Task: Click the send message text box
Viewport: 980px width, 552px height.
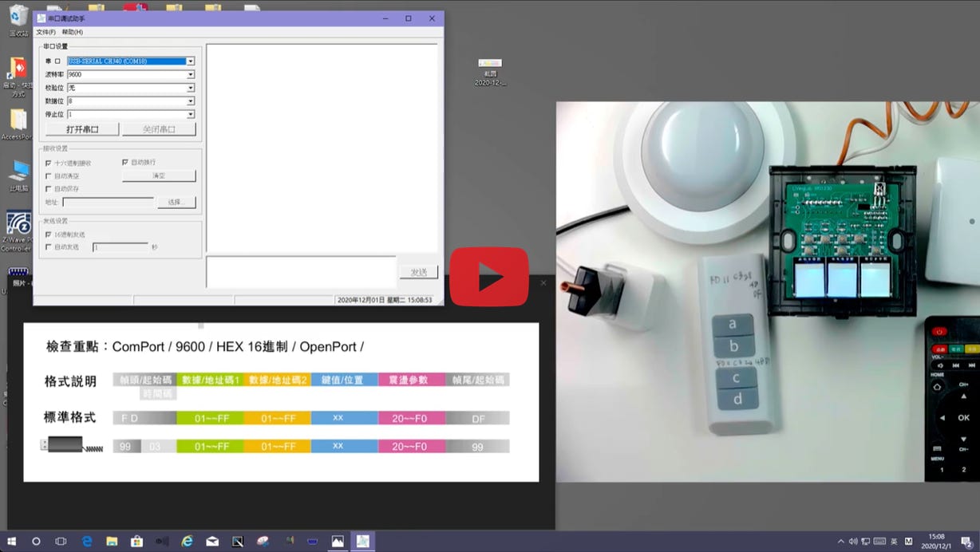Action: (301, 272)
